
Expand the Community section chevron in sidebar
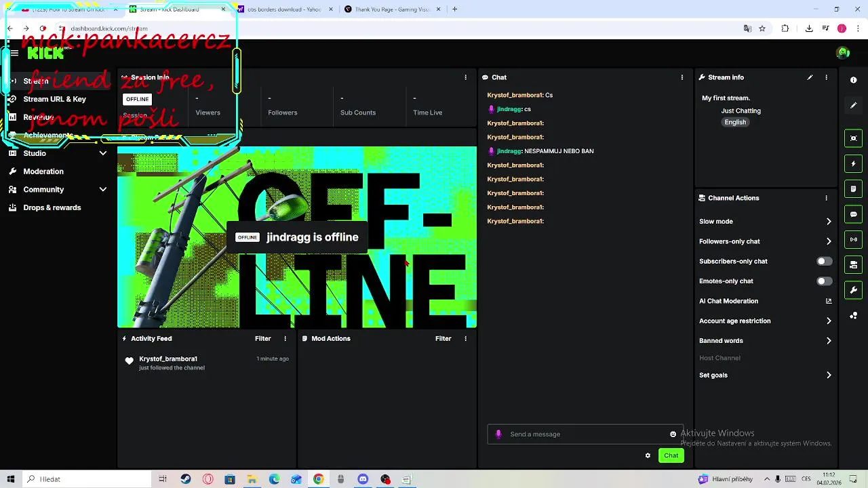coord(103,190)
